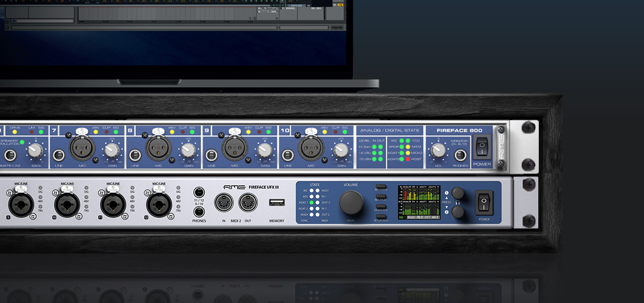
Task: Click channel 9 XLR MIC input on Fireface 800
Action: click(x=235, y=146)
